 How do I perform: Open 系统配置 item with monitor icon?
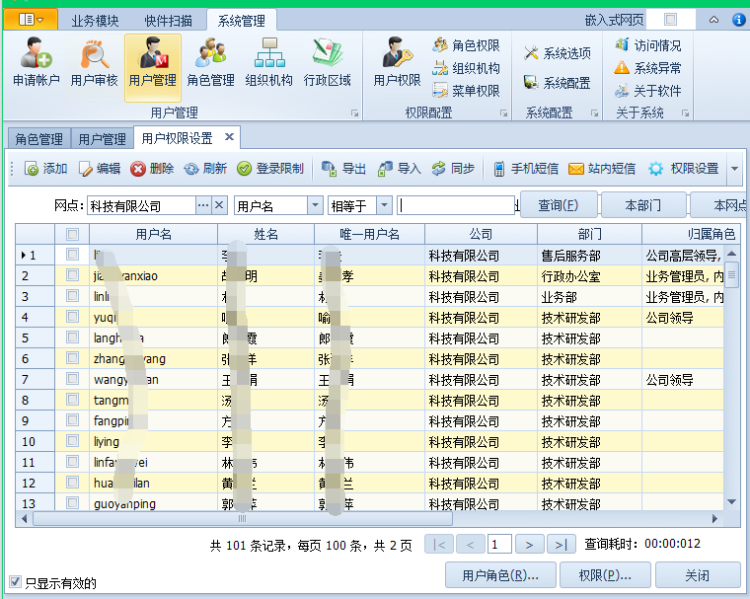[557, 83]
